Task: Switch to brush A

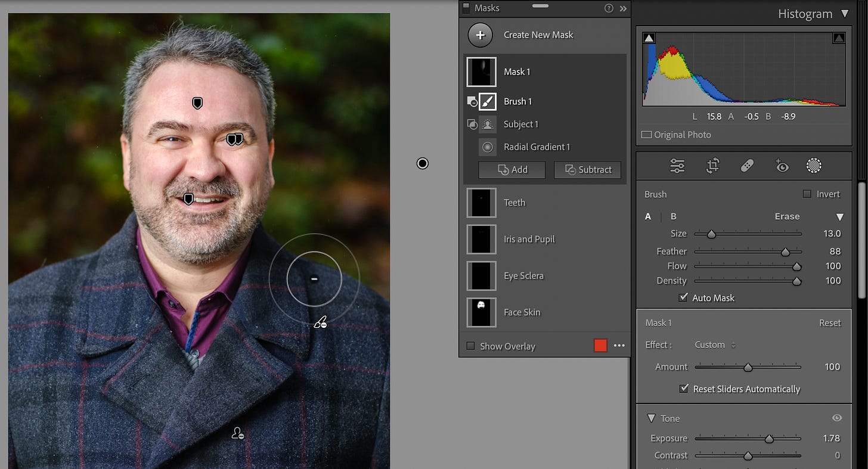Action: coord(648,216)
